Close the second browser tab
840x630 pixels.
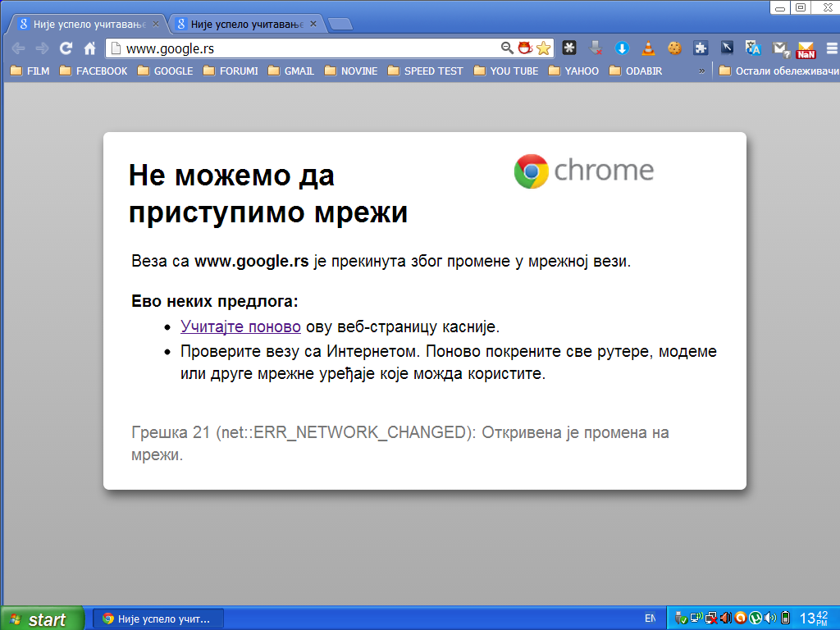tap(313, 24)
